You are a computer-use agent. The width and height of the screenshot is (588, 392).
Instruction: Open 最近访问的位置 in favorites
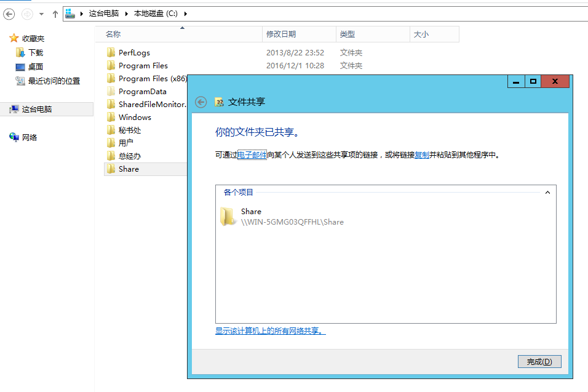[x=54, y=81]
